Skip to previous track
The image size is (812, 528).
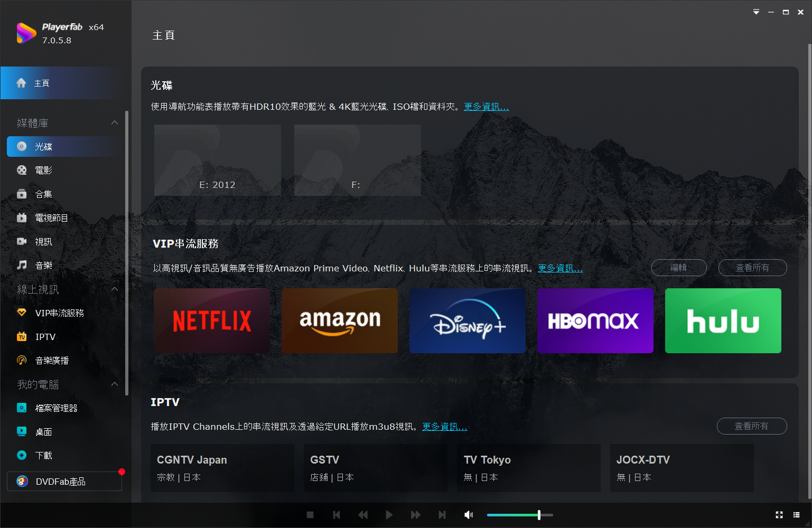(337, 515)
